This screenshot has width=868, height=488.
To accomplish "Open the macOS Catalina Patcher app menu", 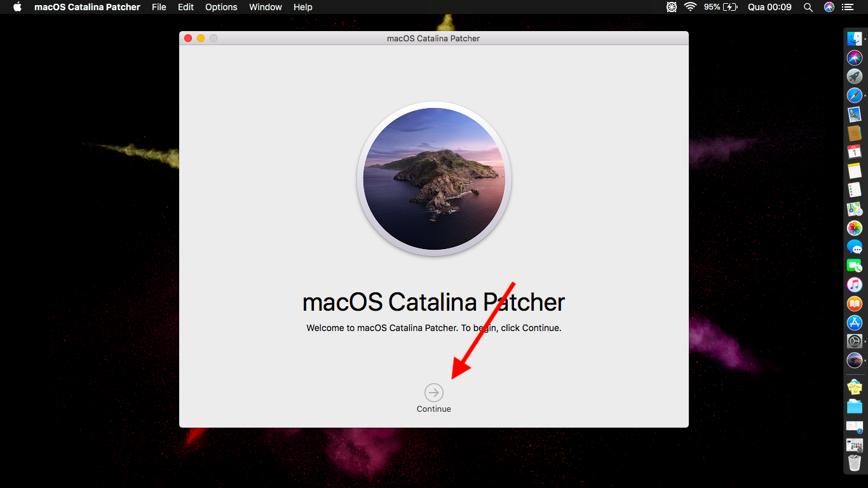I will coord(87,7).
